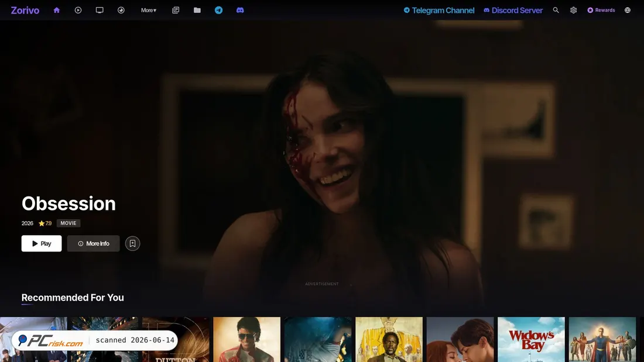Click the 7.9 star rating
The width and height of the screenshot is (644, 362).
click(x=45, y=223)
